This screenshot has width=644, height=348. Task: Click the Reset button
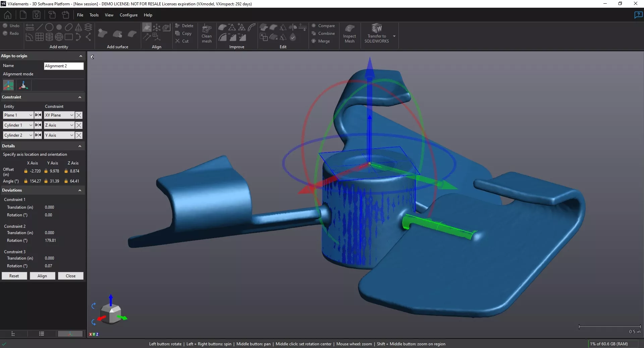pos(14,276)
